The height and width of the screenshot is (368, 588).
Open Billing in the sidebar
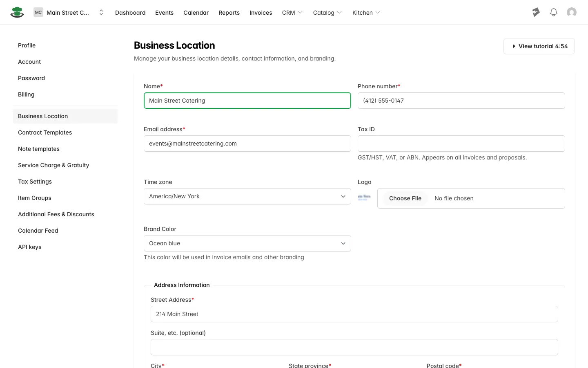click(x=65, y=94)
